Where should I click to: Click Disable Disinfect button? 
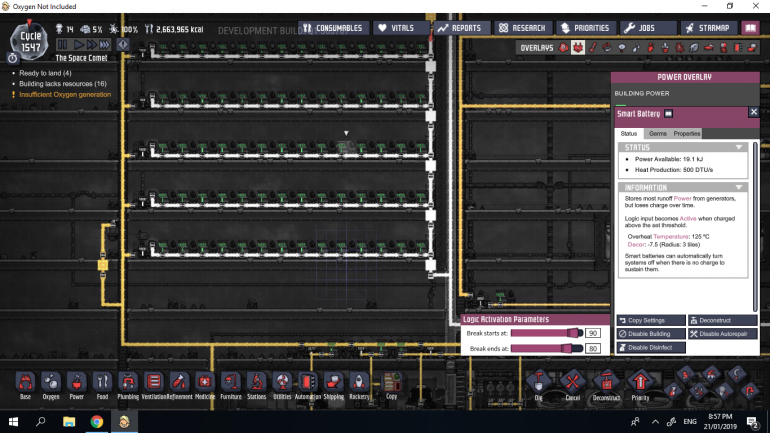(651, 348)
